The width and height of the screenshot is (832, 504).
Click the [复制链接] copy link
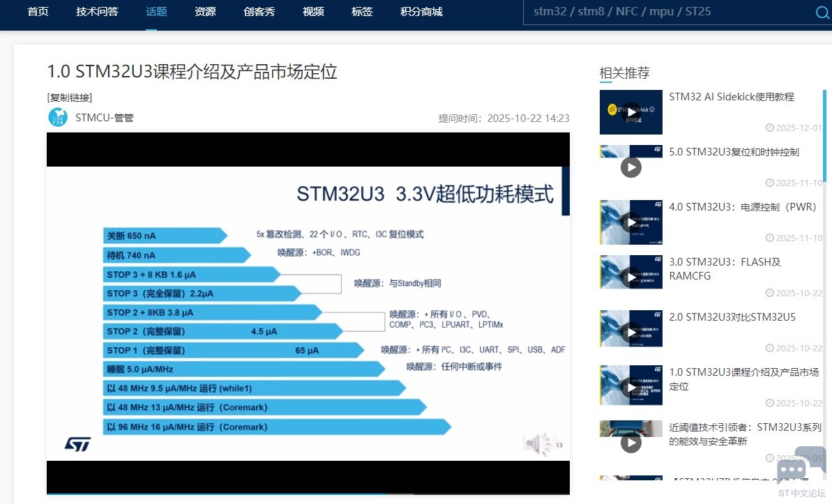[70, 98]
